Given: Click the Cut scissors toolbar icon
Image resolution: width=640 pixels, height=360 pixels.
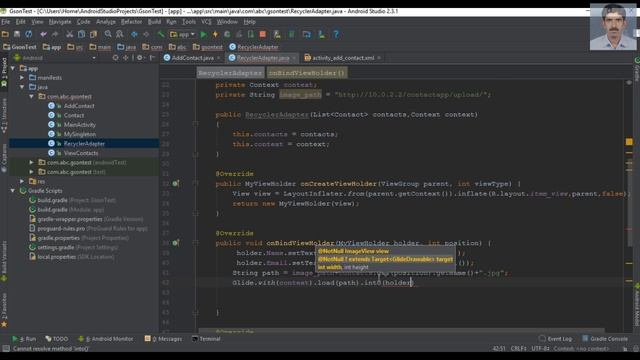Looking at the screenshot, I should 70,34.
